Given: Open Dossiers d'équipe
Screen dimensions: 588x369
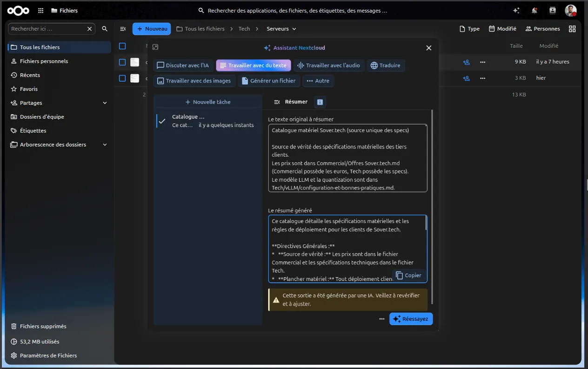Looking at the screenshot, I should [59, 117].
